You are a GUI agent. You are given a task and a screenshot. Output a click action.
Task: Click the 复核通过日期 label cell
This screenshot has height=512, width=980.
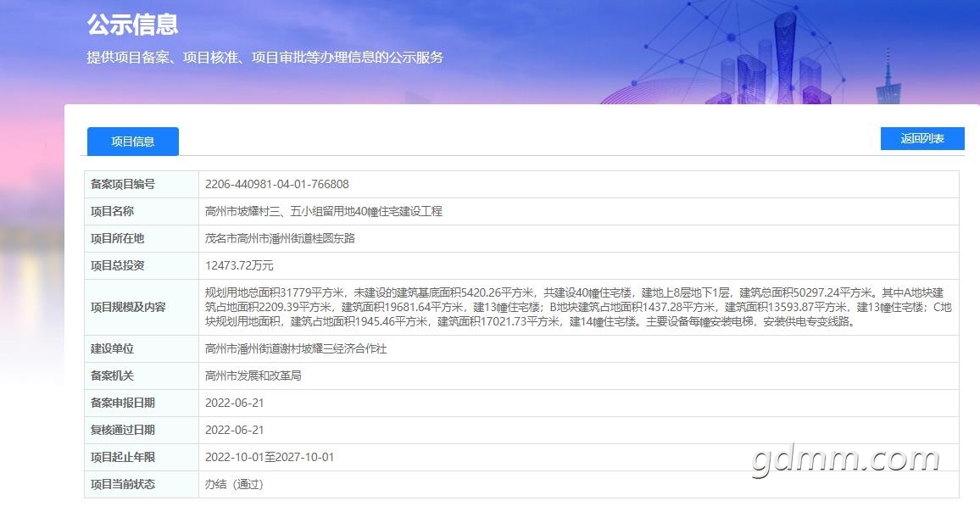142,430
